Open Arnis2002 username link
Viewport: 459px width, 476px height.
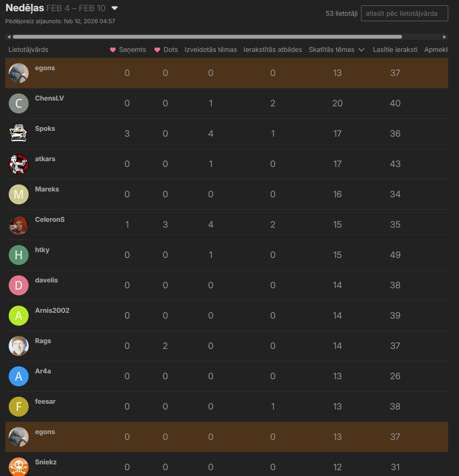pos(52,310)
